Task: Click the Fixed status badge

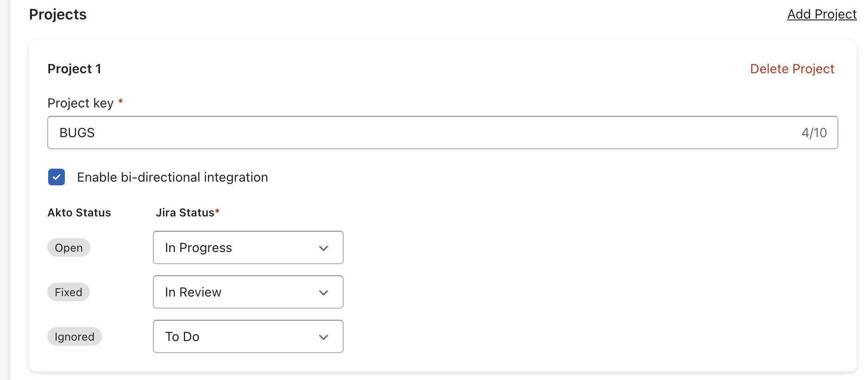Action: 69,292
